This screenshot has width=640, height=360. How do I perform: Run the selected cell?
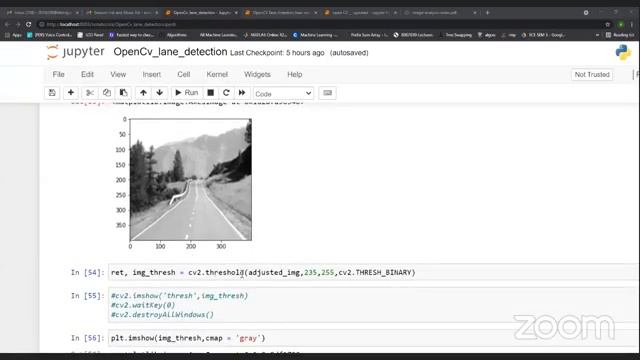click(186, 93)
